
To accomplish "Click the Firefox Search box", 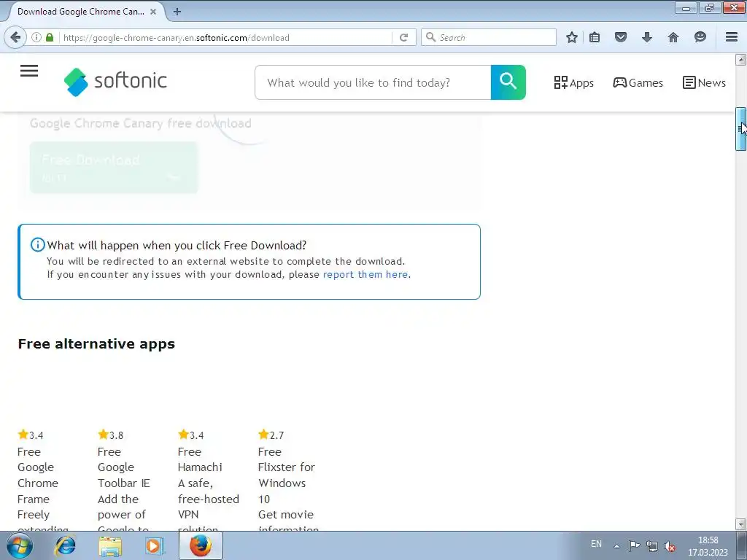I will (x=488, y=37).
